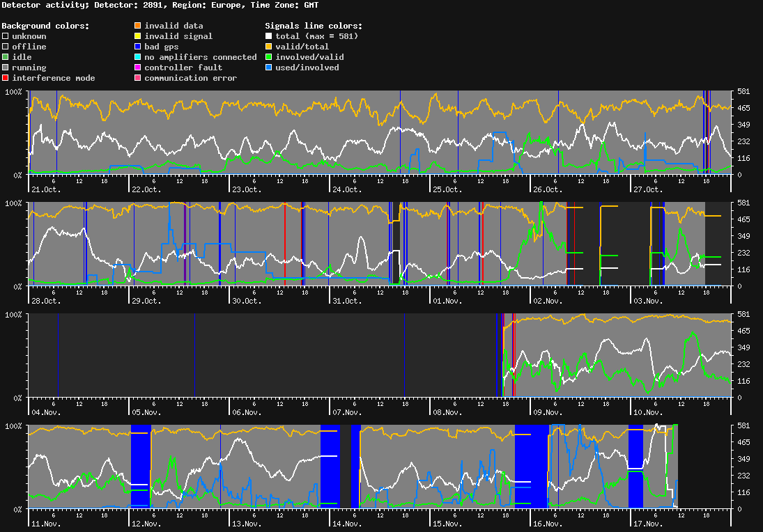This screenshot has width=763, height=532.
Task: Click the cyan 'no amplifiers connected' swatch
Action: [x=137, y=56]
